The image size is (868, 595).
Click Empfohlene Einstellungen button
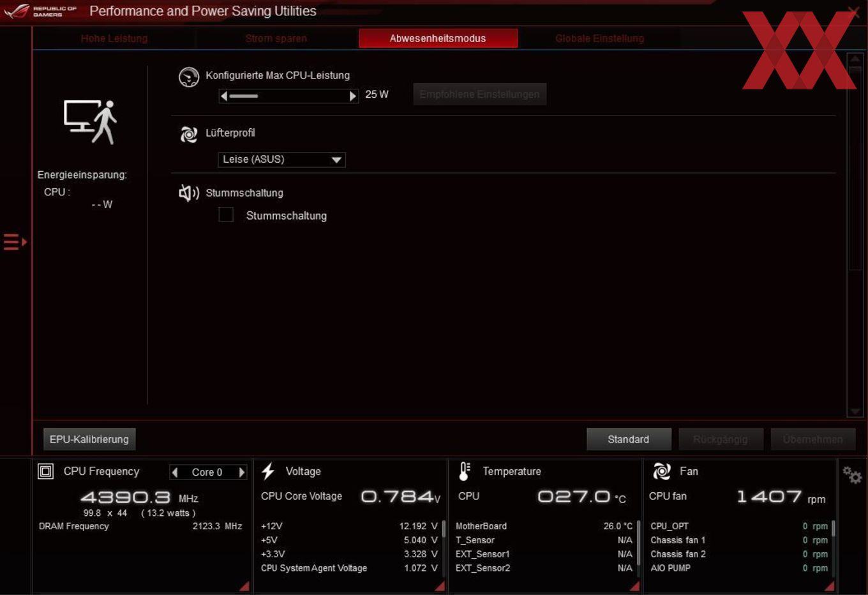point(479,94)
